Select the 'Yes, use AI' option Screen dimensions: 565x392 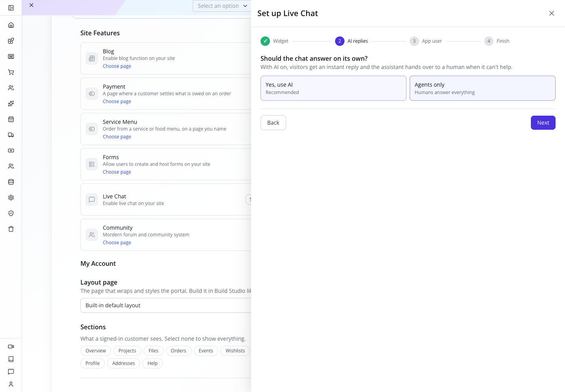coord(334,88)
